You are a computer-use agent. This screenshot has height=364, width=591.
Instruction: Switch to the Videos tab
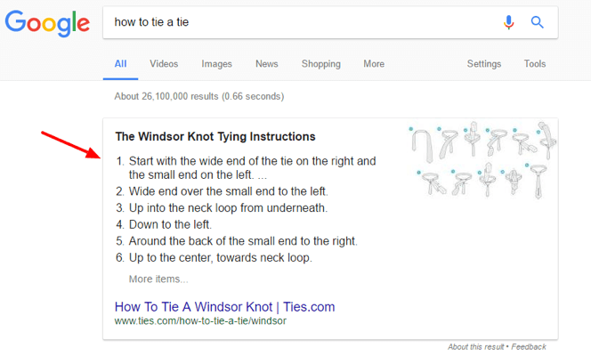[164, 64]
